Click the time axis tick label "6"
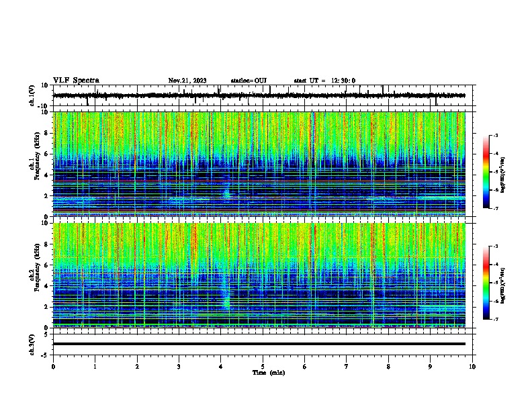The image size is (532, 411). (305, 367)
